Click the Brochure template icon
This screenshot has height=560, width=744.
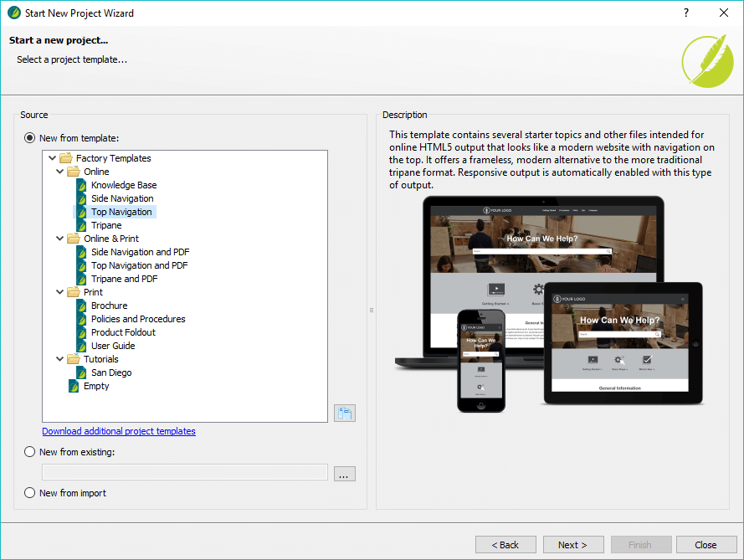point(81,306)
